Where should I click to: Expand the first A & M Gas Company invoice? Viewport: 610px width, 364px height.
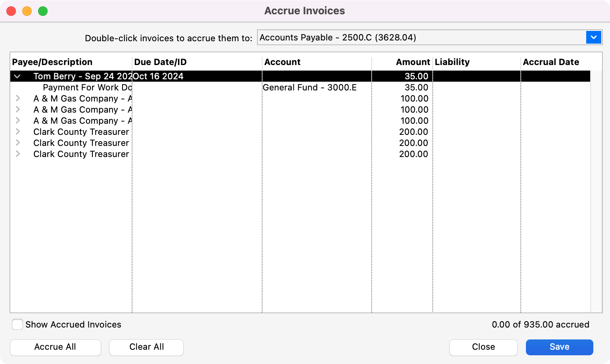18,98
